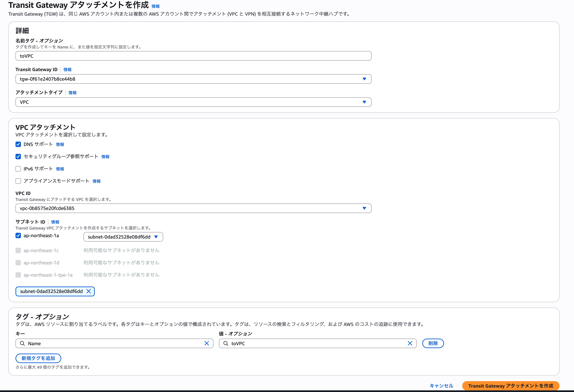
Task: Open the subnet dropdown showing subnet-0dad32528e08df6dd
Action: tap(123, 237)
